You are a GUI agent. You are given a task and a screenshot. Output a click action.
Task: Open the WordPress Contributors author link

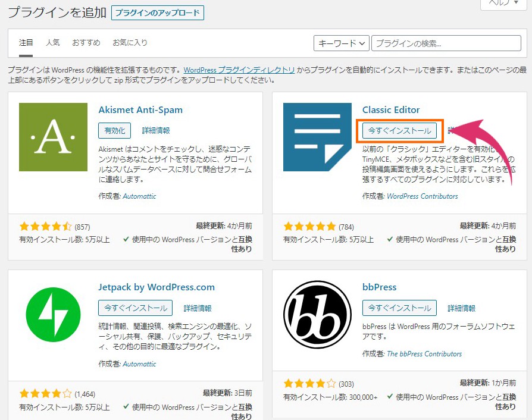tap(422, 196)
